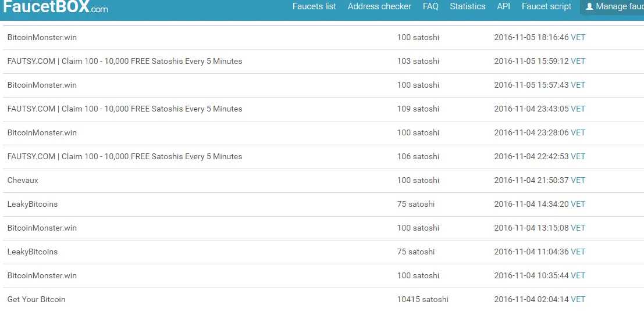The width and height of the screenshot is (644, 323).
Task: Click VET link for 23:28:06 payout
Action: click(x=578, y=132)
